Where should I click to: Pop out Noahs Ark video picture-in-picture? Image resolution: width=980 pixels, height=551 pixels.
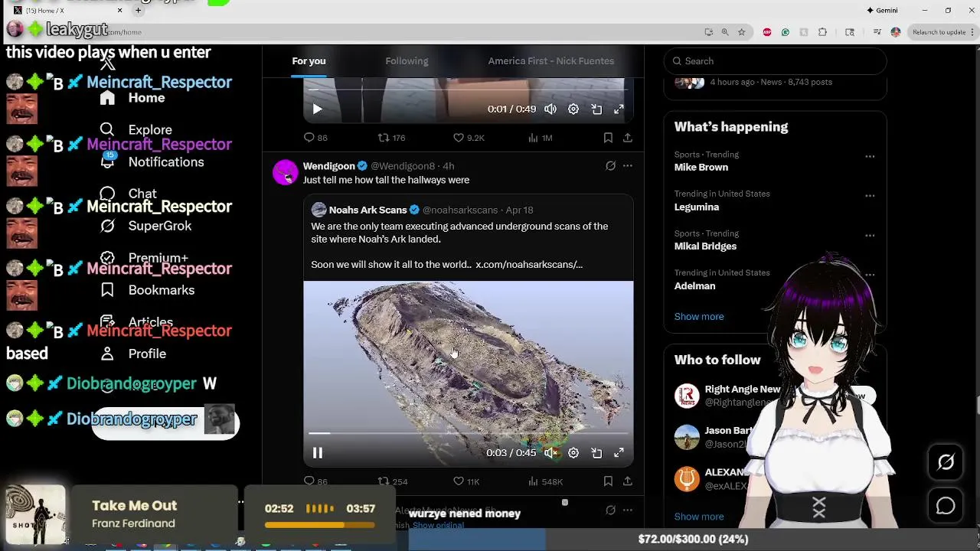click(x=596, y=453)
